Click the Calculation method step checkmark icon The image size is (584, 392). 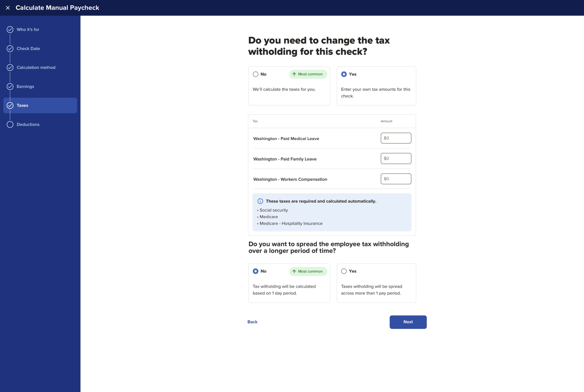click(x=10, y=67)
